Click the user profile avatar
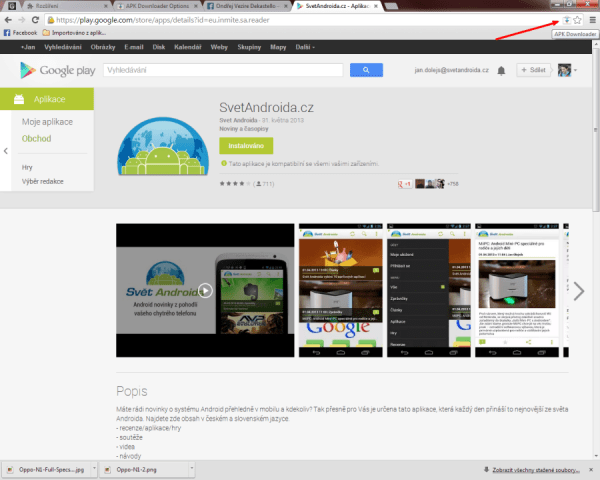The image size is (600, 480). point(564,70)
